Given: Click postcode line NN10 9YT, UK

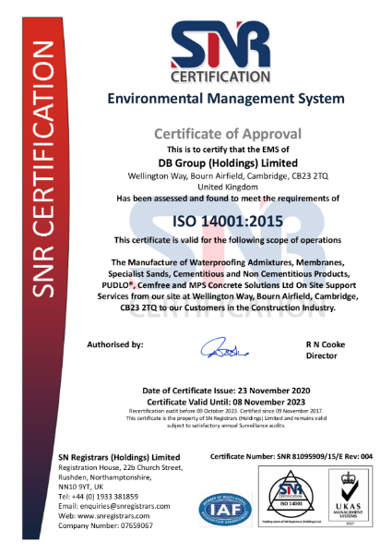Looking at the screenshot, I should (81, 487).
